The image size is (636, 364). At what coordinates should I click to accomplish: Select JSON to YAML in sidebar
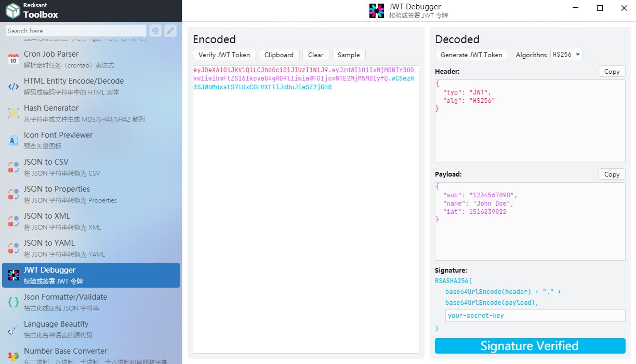pyautogui.click(x=91, y=248)
